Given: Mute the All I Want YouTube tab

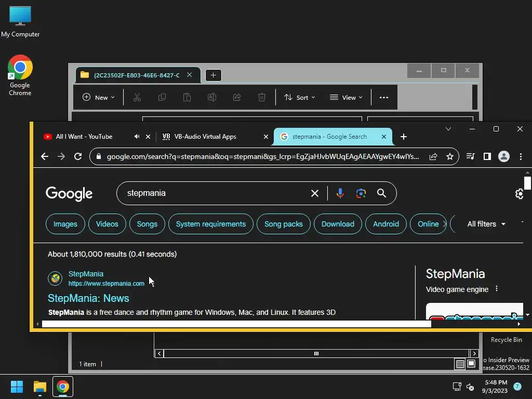Looking at the screenshot, I should [x=137, y=137].
